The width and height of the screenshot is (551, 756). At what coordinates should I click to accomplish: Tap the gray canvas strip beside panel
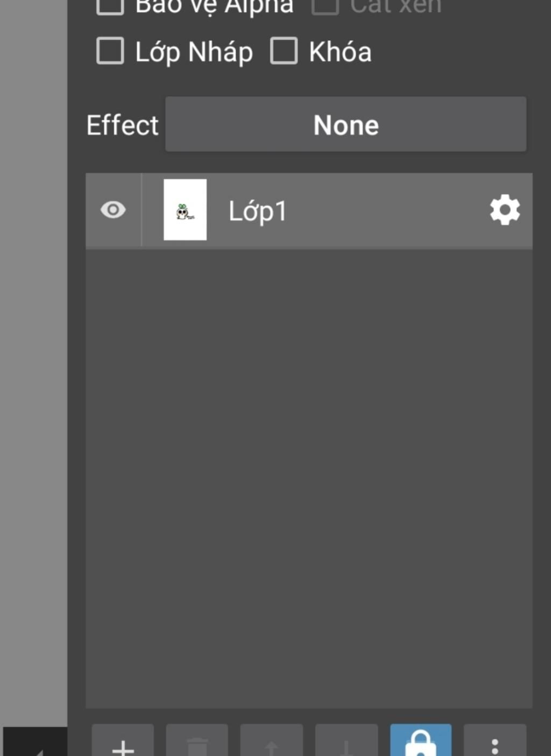33,350
